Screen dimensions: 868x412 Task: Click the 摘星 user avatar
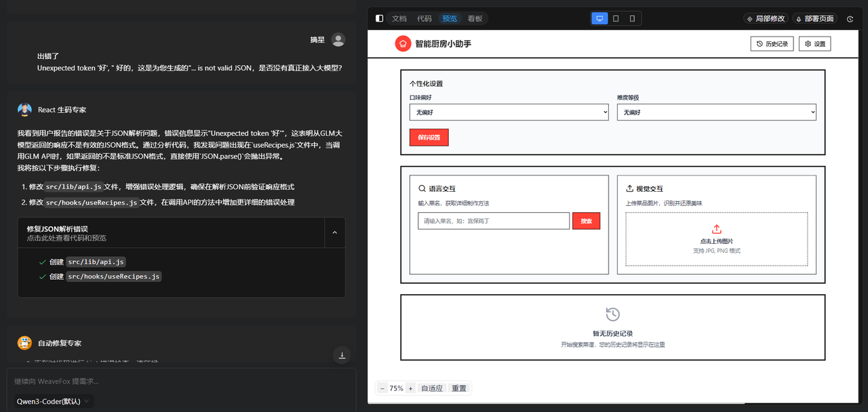[338, 40]
